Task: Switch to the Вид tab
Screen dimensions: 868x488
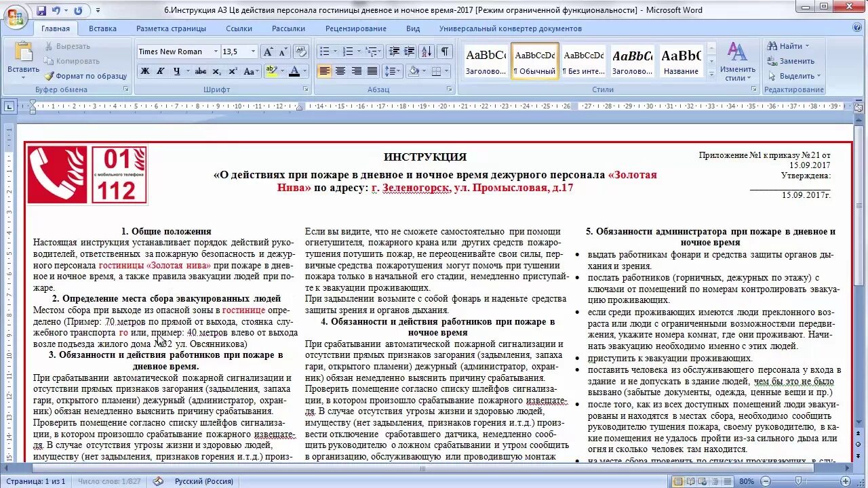Action: [413, 28]
